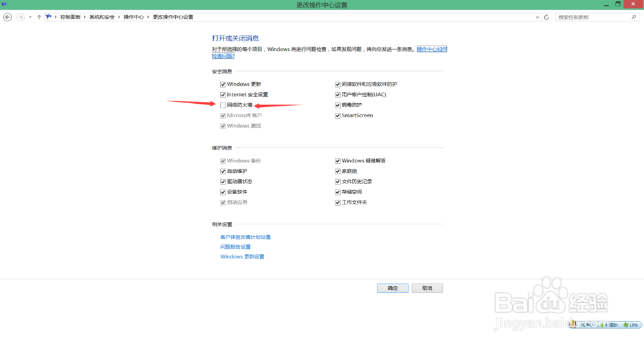Click the 取消 button
644x345 pixels.
click(427, 288)
